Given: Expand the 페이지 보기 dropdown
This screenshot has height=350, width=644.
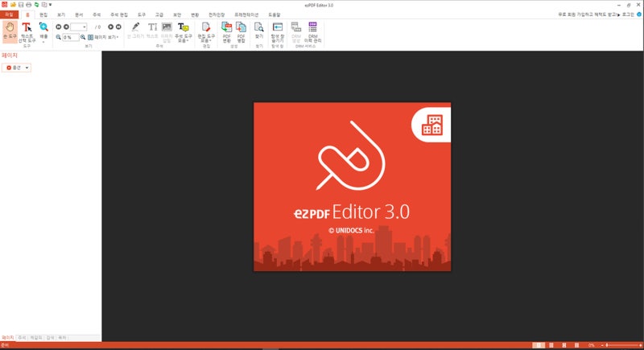Looking at the screenshot, I should point(105,37).
